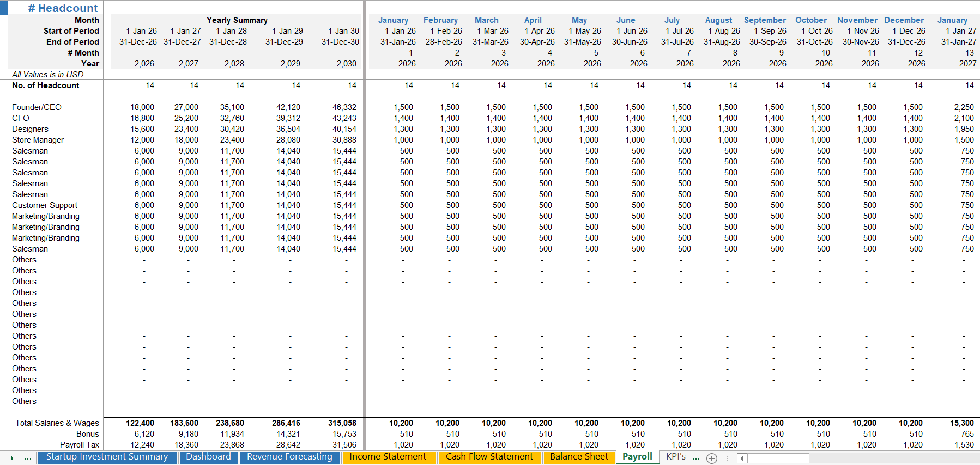Click the New Sheet plus icon
This screenshot has height=465, width=980.
712,458
